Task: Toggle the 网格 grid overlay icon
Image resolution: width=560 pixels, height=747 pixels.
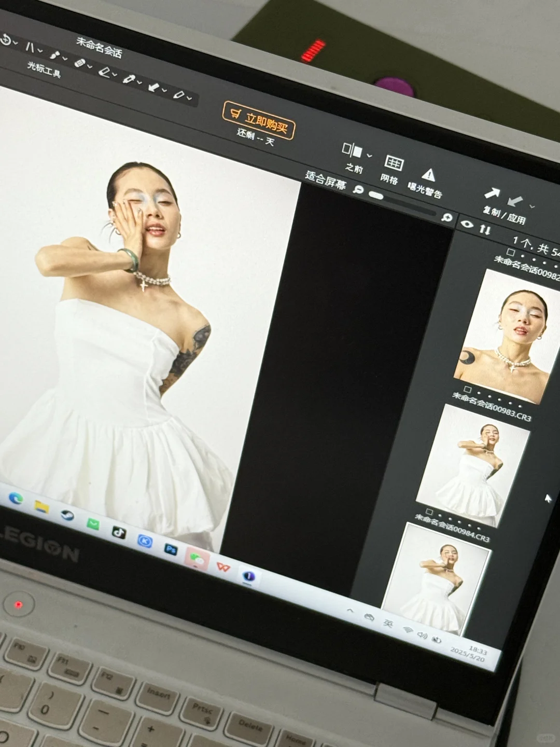Action: pyautogui.click(x=393, y=164)
